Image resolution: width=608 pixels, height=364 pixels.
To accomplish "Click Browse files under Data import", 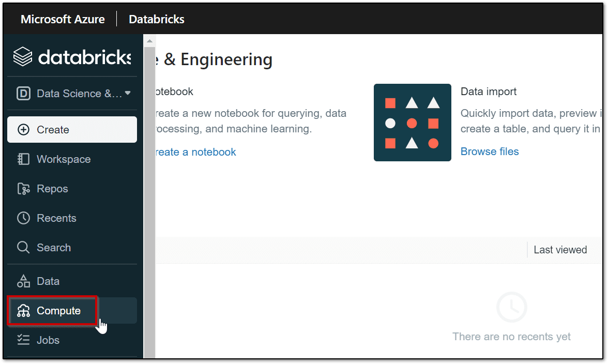I will point(489,151).
